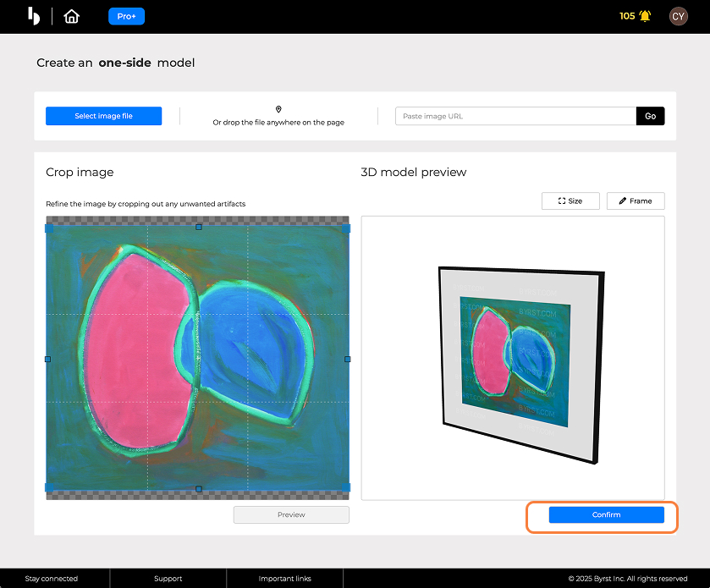Click "Or drop the file anywhere" text
The image size is (710, 588).
point(278,122)
